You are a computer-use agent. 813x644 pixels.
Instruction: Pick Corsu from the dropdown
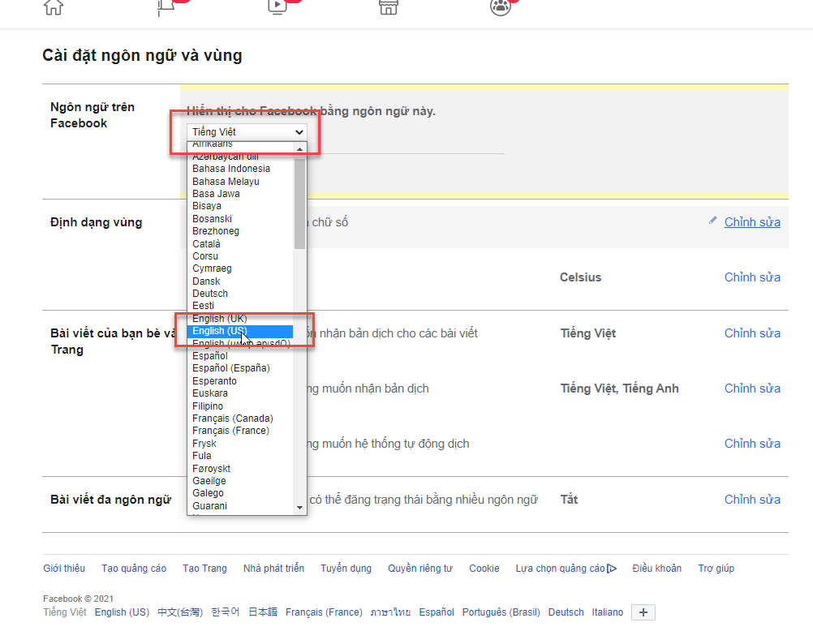pyautogui.click(x=205, y=256)
